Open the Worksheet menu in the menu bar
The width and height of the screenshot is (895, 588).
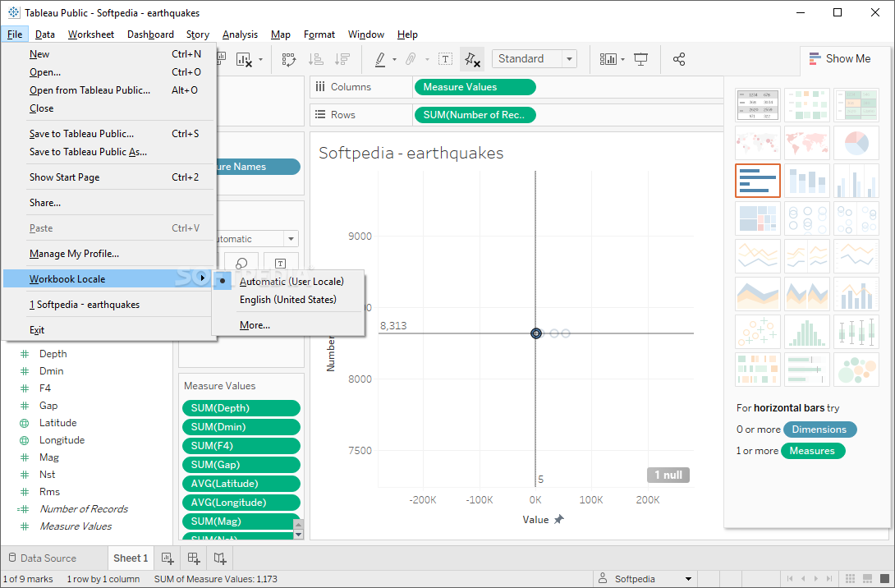(x=91, y=34)
